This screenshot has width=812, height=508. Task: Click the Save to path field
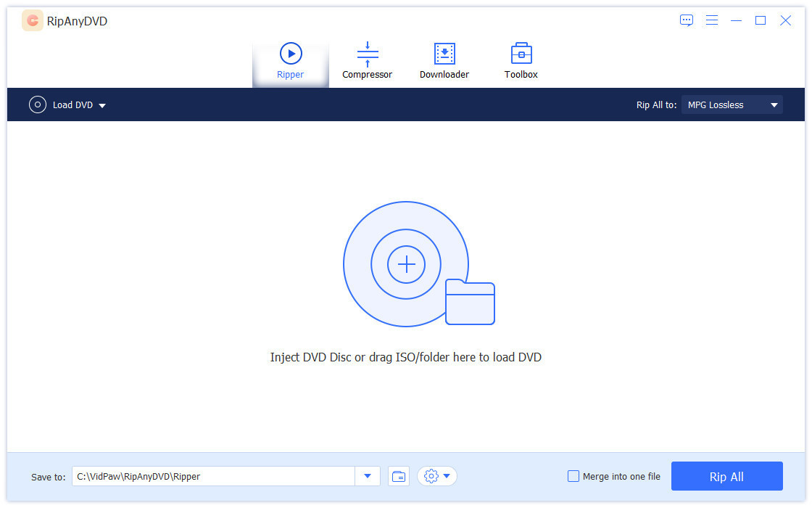click(213, 476)
